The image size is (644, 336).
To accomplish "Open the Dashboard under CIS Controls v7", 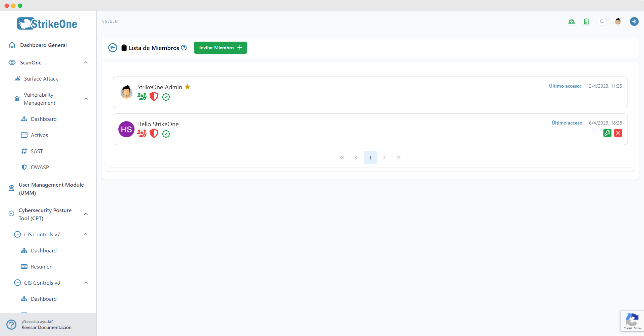I will pyautogui.click(x=44, y=250).
